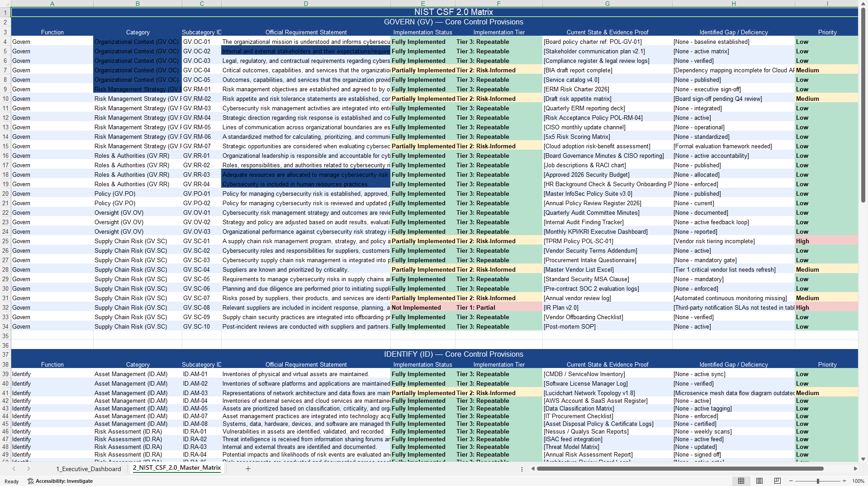The height and width of the screenshot is (486, 868).
Task: Select the 2_NIST_CSF_2.0_Master_Matrix sheet tab
Action: pyautogui.click(x=177, y=468)
